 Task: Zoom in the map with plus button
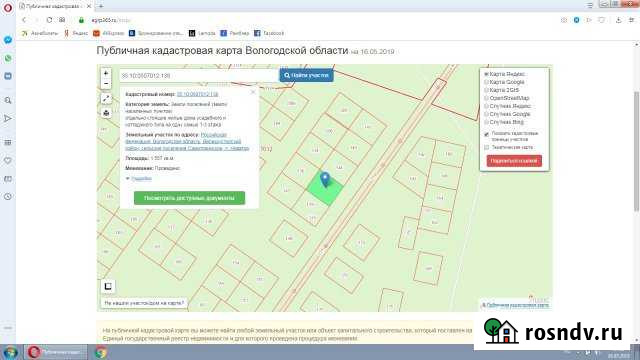pyautogui.click(x=106, y=73)
